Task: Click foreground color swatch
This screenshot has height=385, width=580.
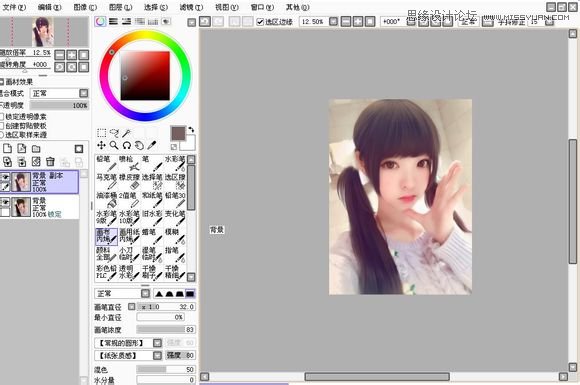Action: (178, 134)
